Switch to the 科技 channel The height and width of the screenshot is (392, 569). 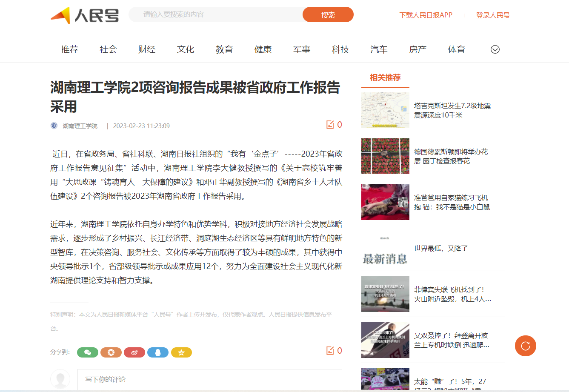click(x=340, y=49)
